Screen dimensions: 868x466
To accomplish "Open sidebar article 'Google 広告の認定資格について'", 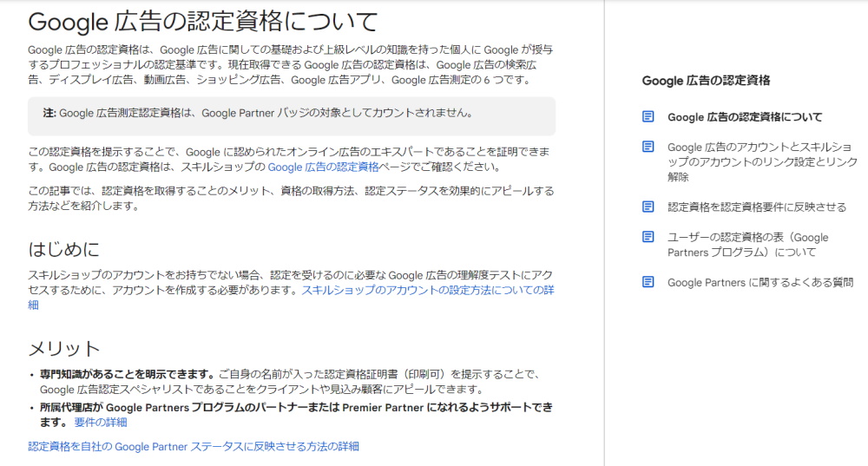I will tap(745, 117).
